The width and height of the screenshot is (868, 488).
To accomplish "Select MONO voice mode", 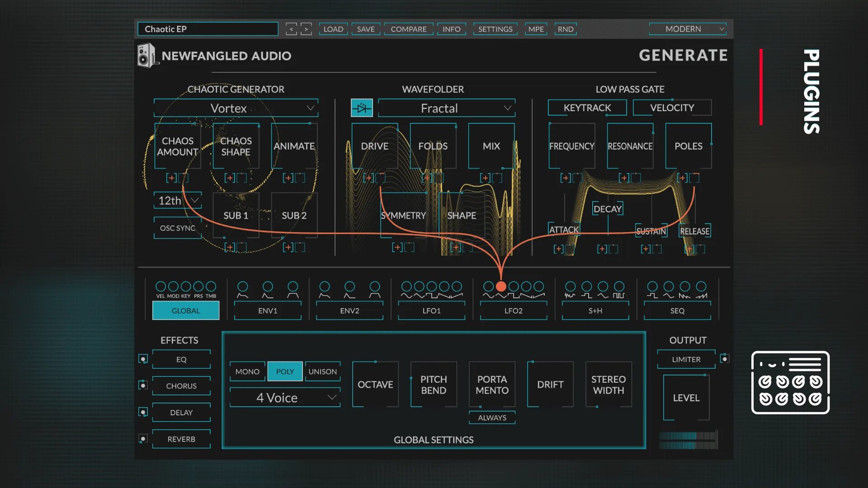I will [247, 371].
